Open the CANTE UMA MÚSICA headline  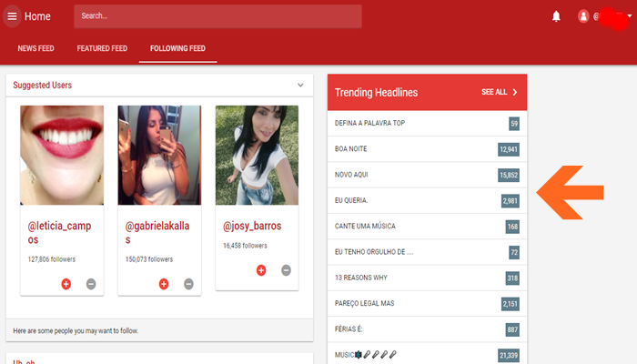click(427, 227)
